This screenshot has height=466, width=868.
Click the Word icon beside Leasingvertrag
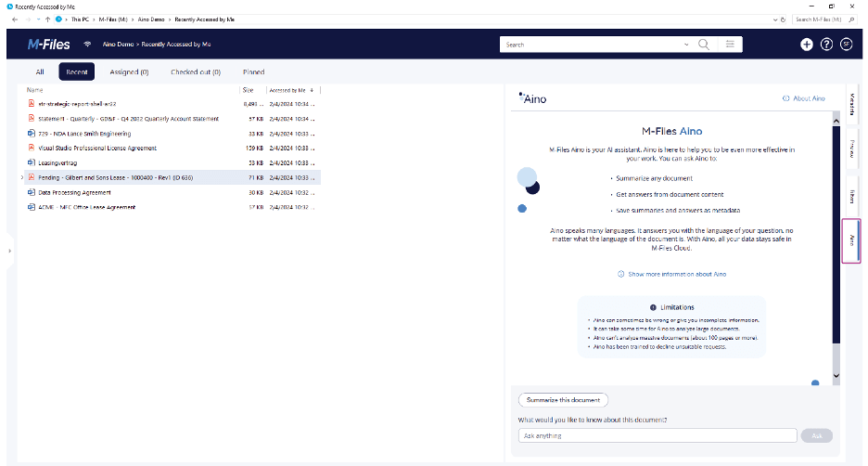click(x=31, y=162)
